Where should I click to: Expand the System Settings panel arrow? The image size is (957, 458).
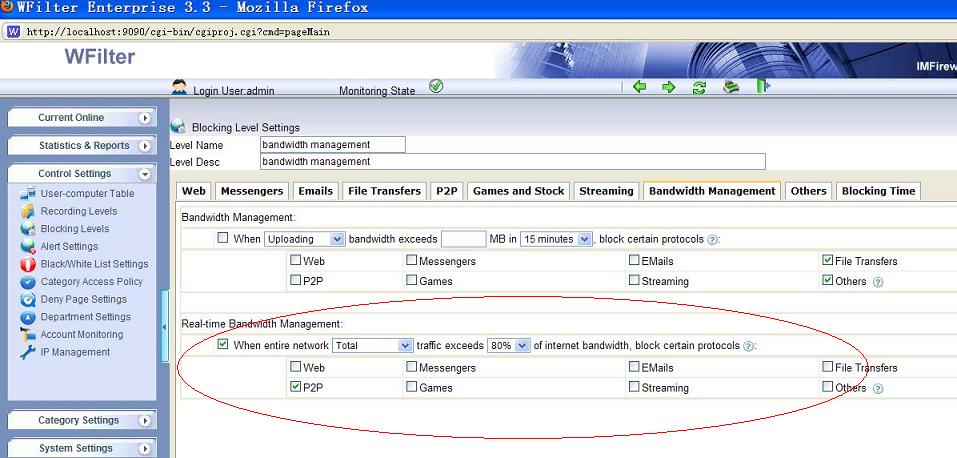click(145, 449)
